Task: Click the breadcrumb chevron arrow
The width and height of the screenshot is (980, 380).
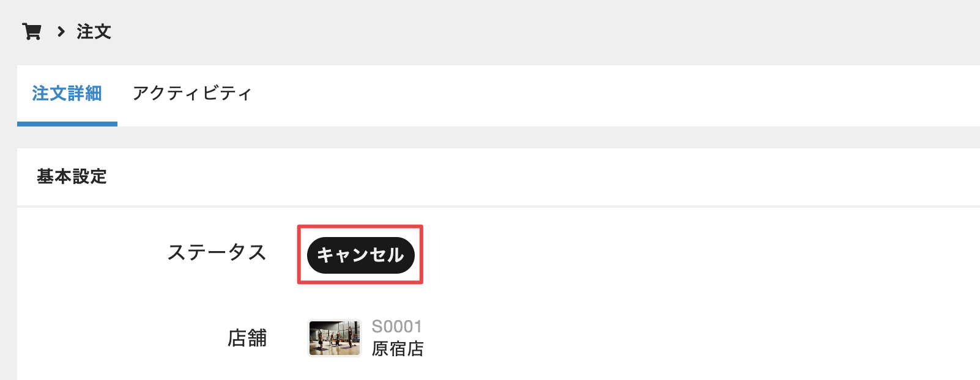Action: [x=61, y=32]
